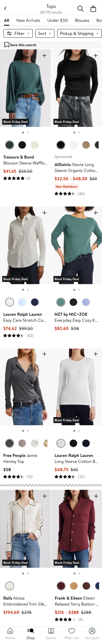The height and width of the screenshot is (644, 102).
Task: Add Treasure & Bond top with plus icon
Action: click(x=44, y=55)
